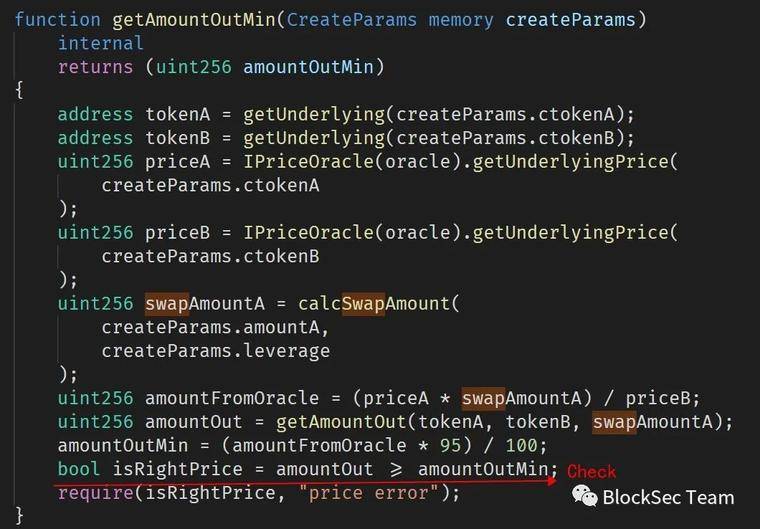This screenshot has height=529, width=760.
Task: Click the opening curly brace of function
Action: 19,90
